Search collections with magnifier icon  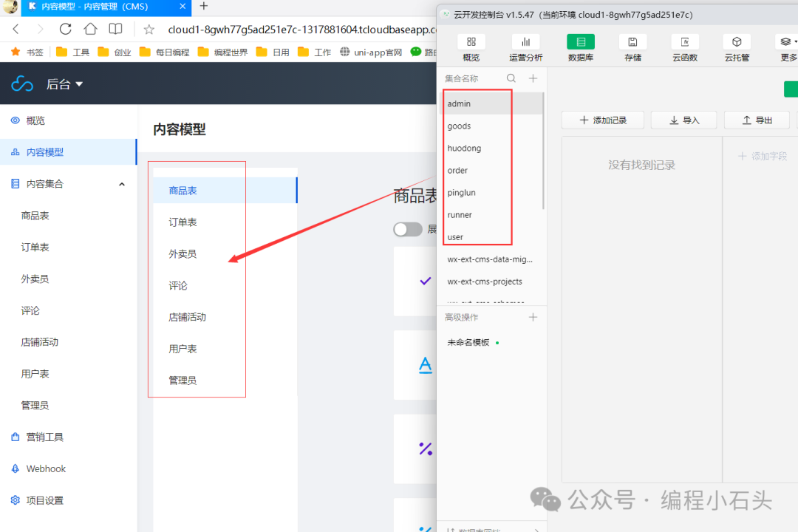511,78
